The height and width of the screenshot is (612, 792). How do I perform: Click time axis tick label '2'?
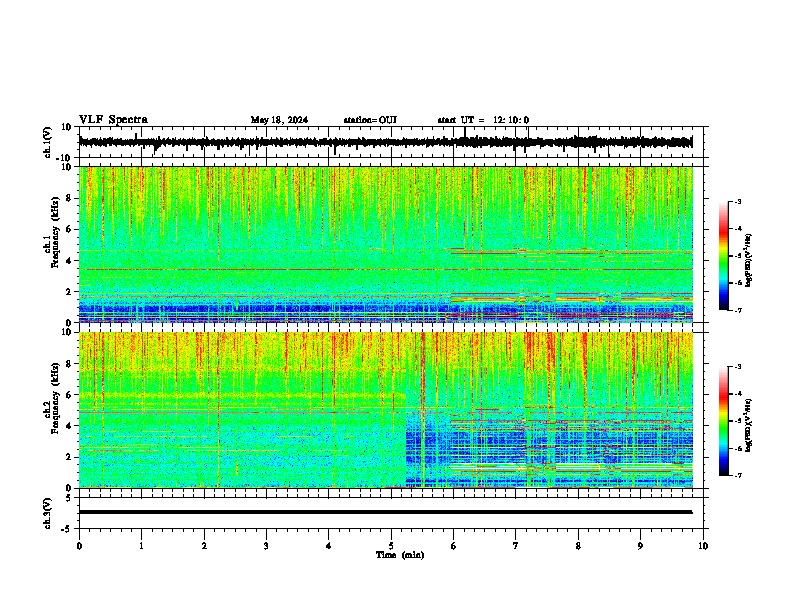(x=204, y=546)
